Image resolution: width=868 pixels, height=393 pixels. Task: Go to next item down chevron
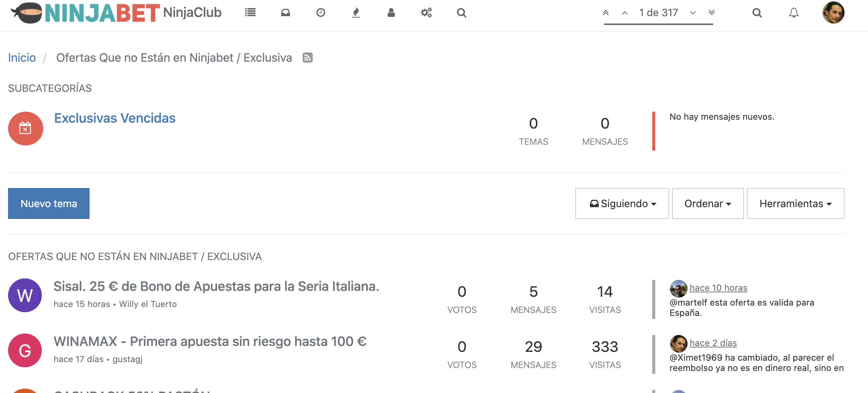(x=693, y=13)
